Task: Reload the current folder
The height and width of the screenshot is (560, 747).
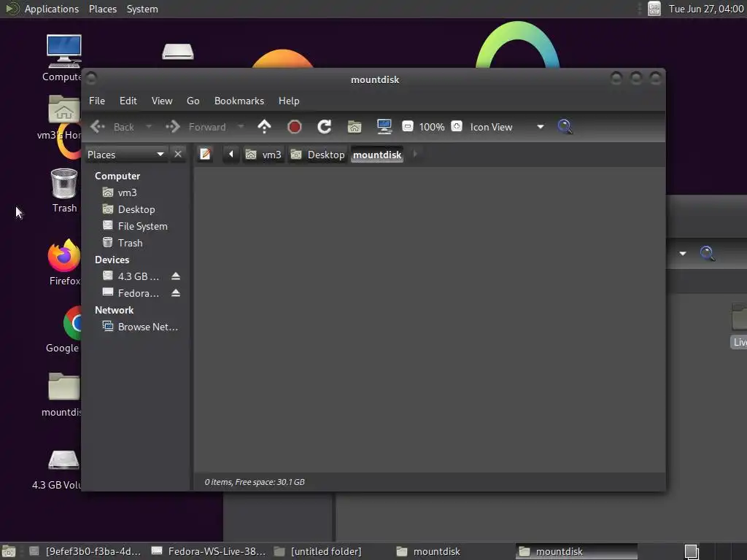Action: coord(325,127)
